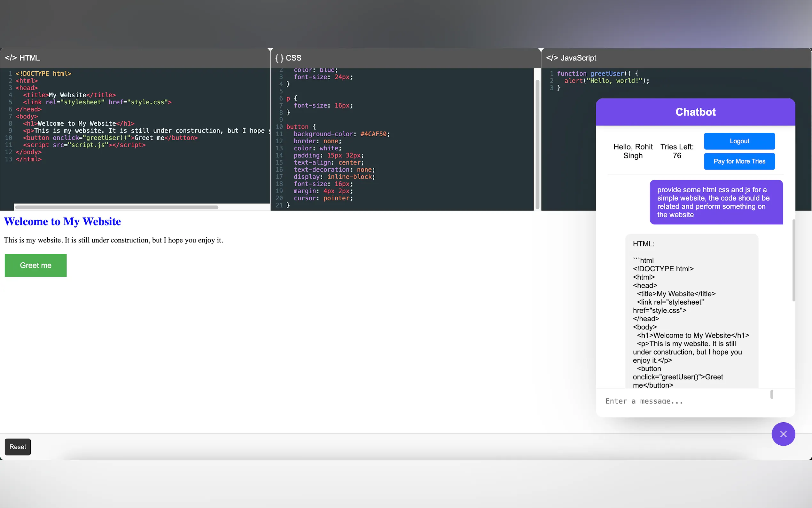Click the CSS editor vertical scrollbar
812x508 pixels.
(x=537, y=145)
